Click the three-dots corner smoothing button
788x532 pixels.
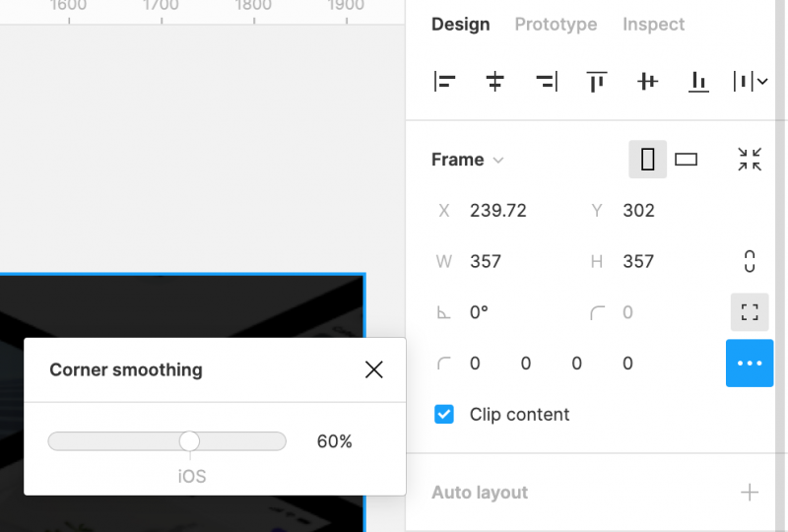[750, 364]
